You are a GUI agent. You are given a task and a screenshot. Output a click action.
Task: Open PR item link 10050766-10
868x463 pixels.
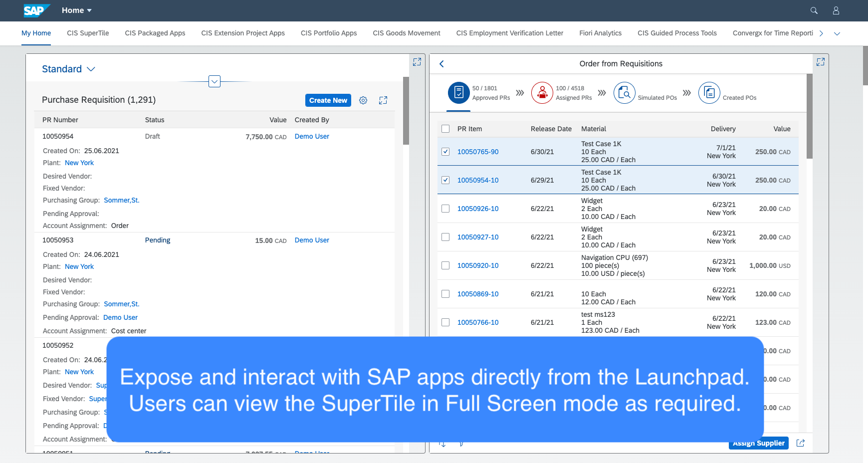[x=478, y=322]
